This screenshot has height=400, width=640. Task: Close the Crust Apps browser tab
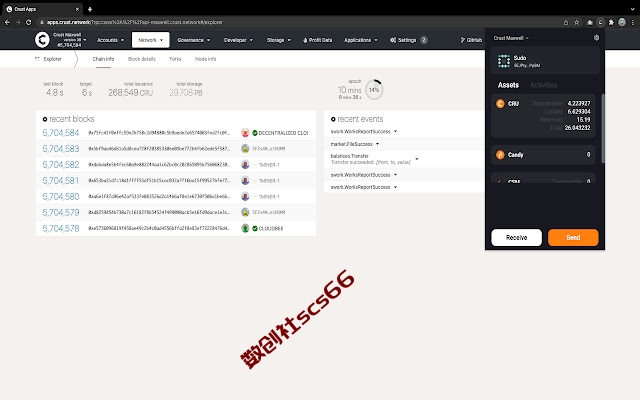pos(77,9)
